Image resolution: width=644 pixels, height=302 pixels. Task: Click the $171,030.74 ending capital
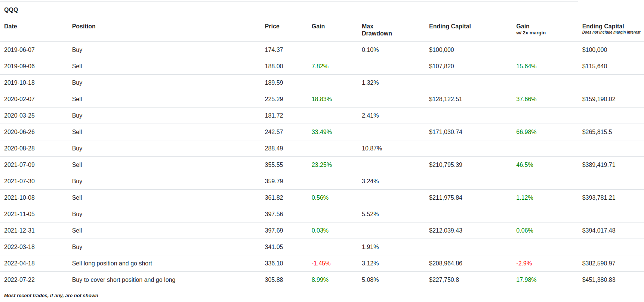[446, 132]
